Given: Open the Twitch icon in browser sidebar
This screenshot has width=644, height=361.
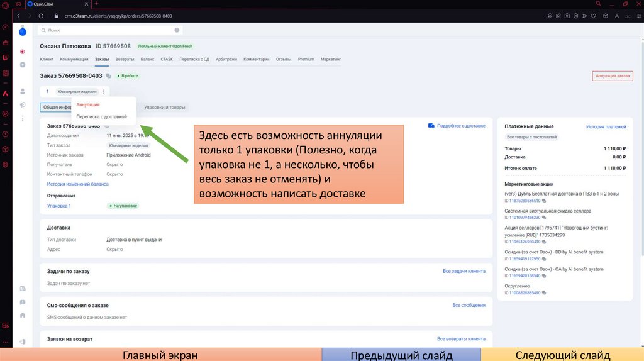Looking at the screenshot, I should click(5, 58).
